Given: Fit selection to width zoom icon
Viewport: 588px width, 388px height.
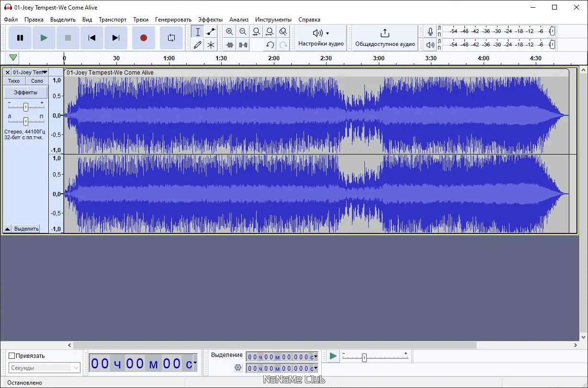Looking at the screenshot, I should pos(257,32).
